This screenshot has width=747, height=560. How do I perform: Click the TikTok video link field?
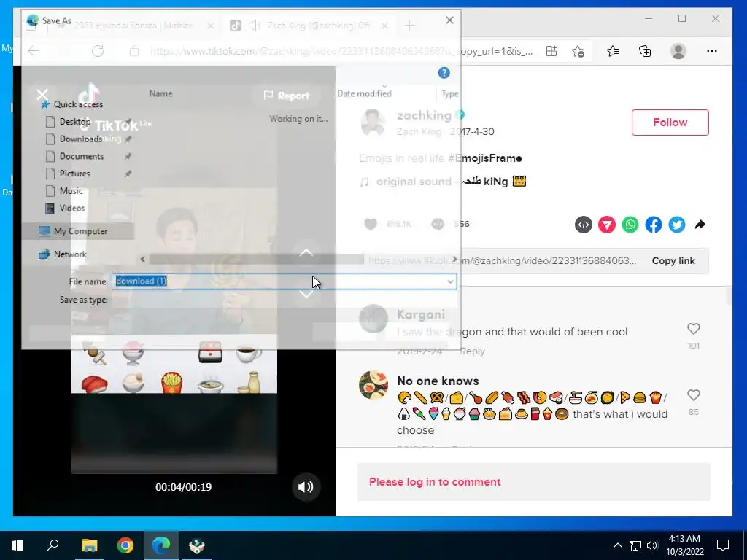coord(502,261)
